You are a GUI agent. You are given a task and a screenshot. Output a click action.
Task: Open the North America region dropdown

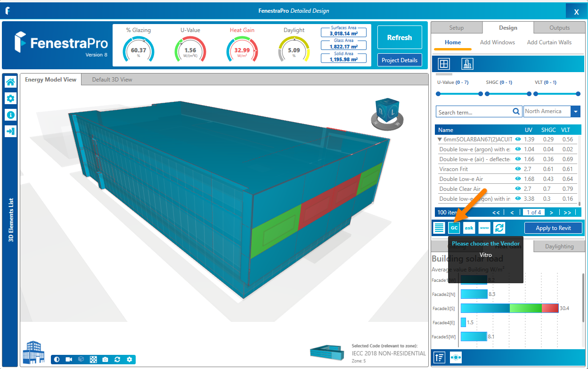(x=575, y=112)
